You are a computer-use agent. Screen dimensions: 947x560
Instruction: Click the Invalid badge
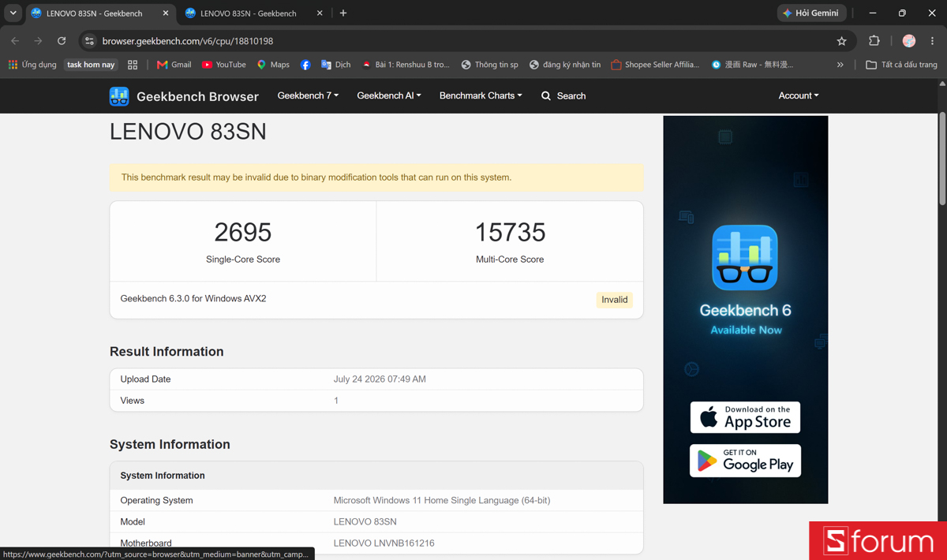coord(615,300)
